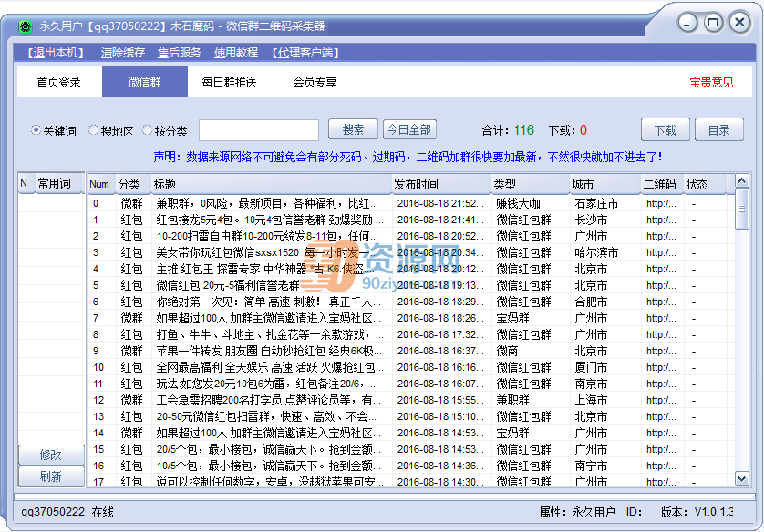This screenshot has width=764, height=532.
Task: Click http link in row 0
Action: (x=661, y=203)
